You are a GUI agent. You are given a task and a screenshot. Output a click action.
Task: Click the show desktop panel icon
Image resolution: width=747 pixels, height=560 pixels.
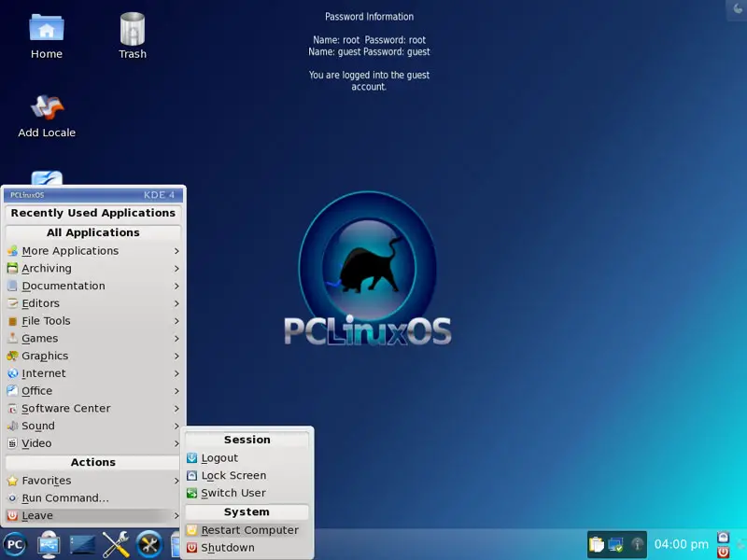[82, 544]
